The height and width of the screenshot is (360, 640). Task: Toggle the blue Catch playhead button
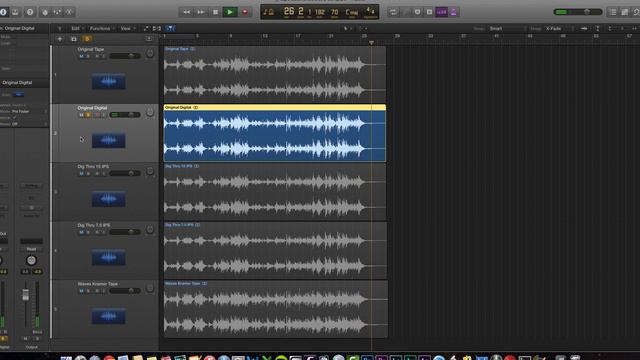(170, 28)
